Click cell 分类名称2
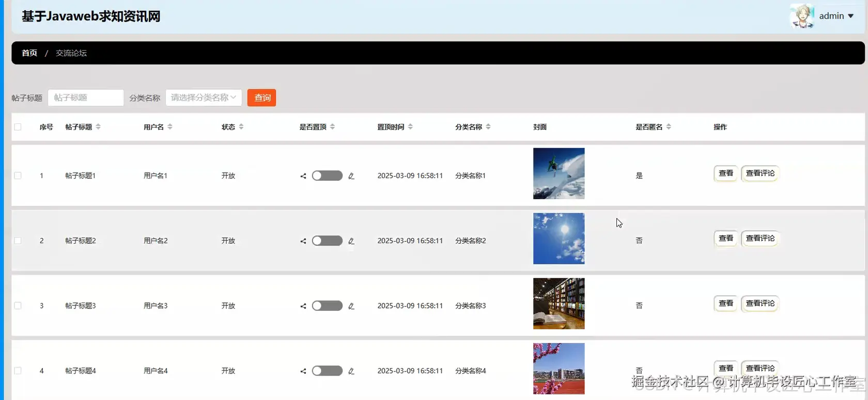This screenshot has height=400, width=868. tap(470, 241)
